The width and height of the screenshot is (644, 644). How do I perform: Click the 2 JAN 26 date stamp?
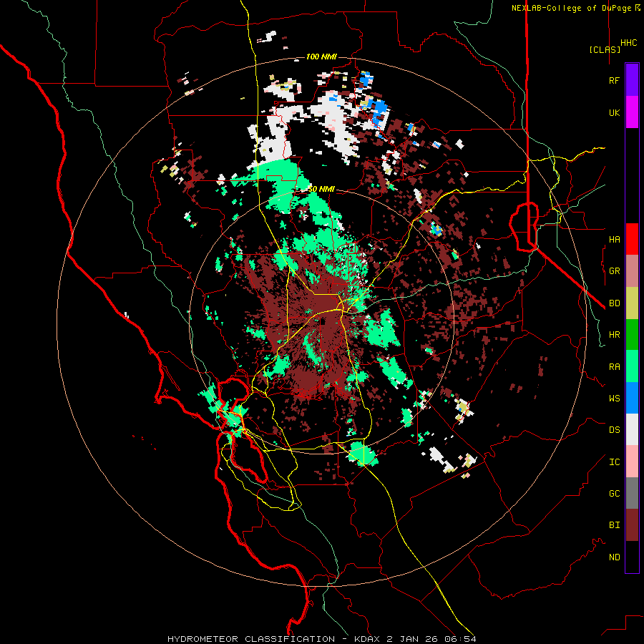[411, 639]
